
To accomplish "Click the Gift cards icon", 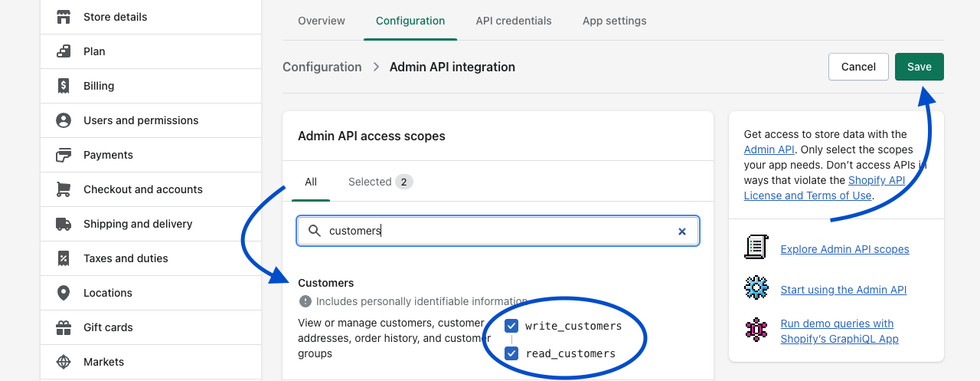I will point(64,327).
